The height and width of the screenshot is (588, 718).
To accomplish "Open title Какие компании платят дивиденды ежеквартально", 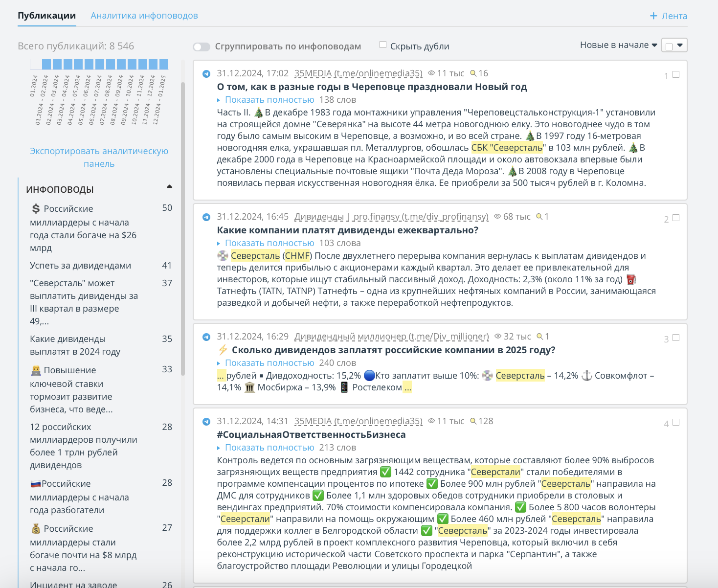I will coord(348,230).
